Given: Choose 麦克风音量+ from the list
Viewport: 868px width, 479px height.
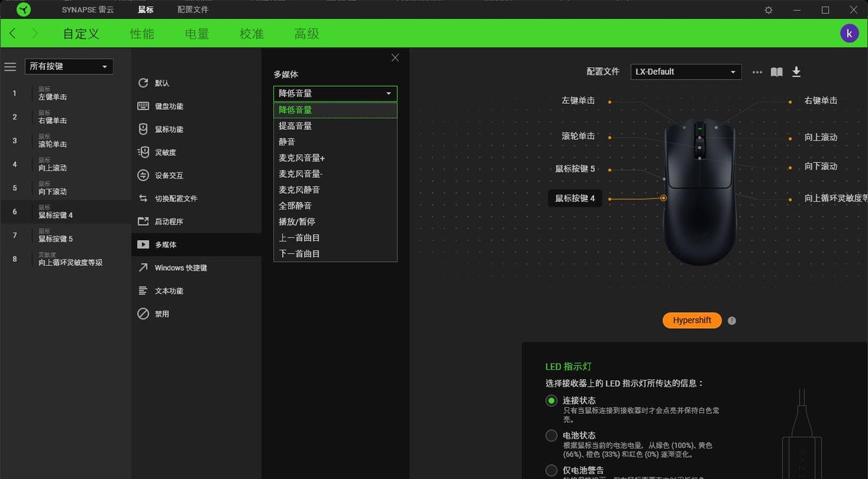Looking at the screenshot, I should click(335, 158).
